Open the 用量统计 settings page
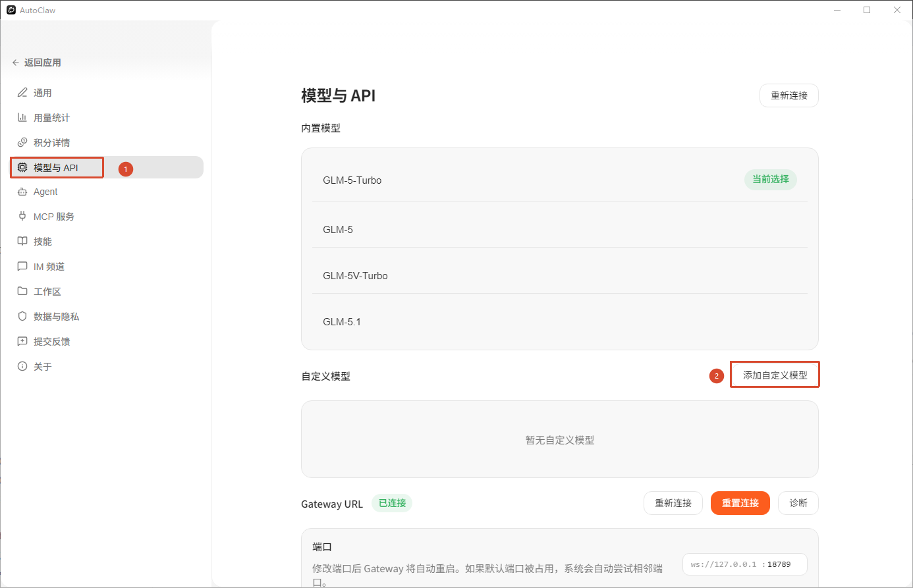The width and height of the screenshot is (913, 588). tap(107, 118)
